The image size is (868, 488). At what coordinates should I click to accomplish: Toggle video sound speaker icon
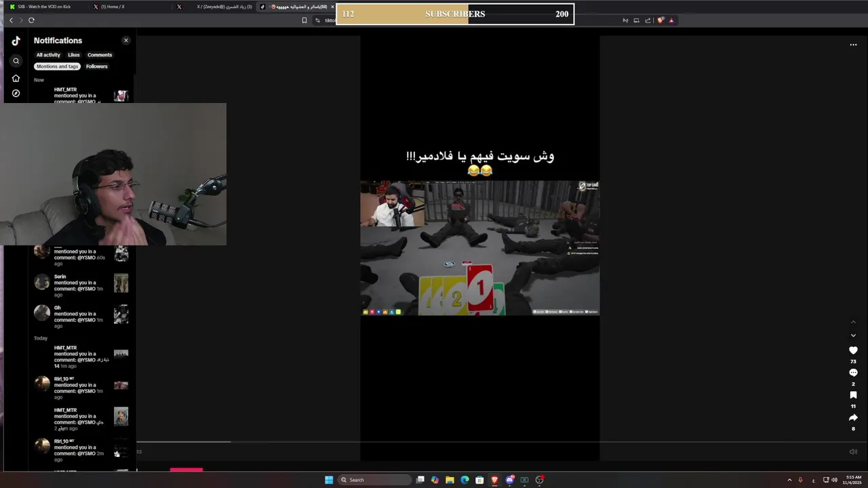(x=853, y=451)
